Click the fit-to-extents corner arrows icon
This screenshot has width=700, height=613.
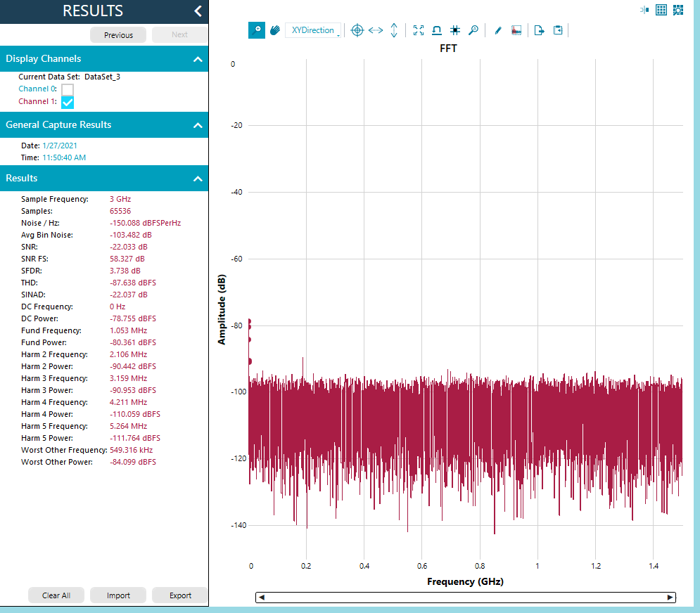(x=419, y=30)
